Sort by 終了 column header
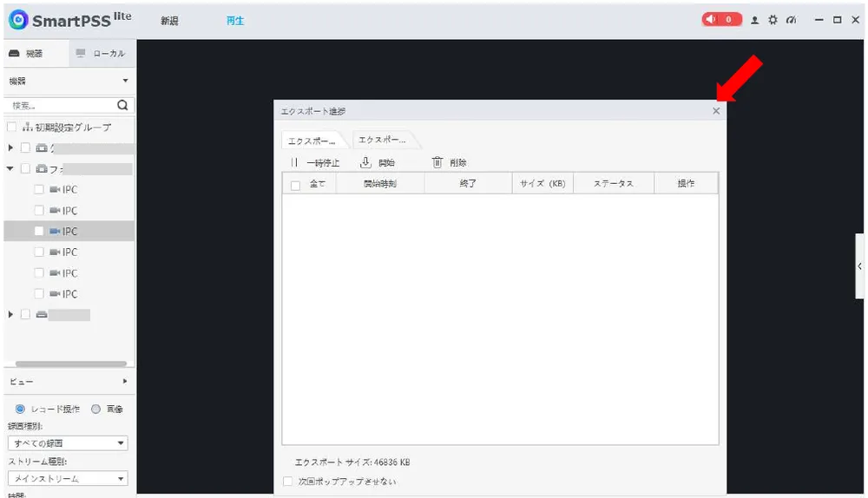 click(x=469, y=183)
